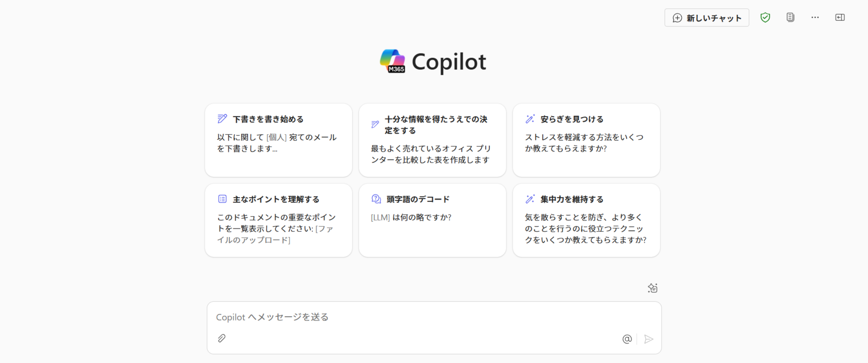Image resolution: width=868 pixels, height=363 pixels.
Task: Click the send message arrow icon
Action: [x=648, y=339]
